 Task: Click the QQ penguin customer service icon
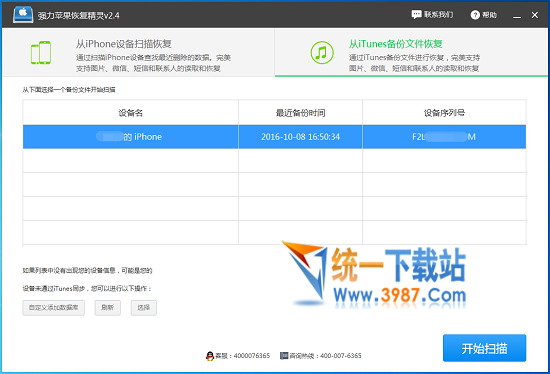click(210, 356)
